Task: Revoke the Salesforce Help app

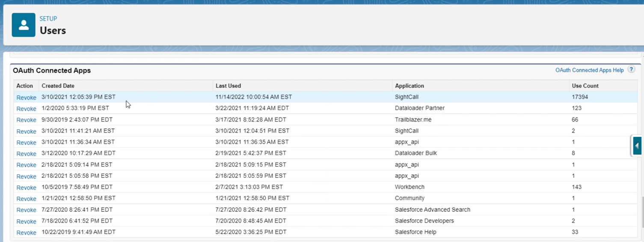Action: click(x=26, y=233)
